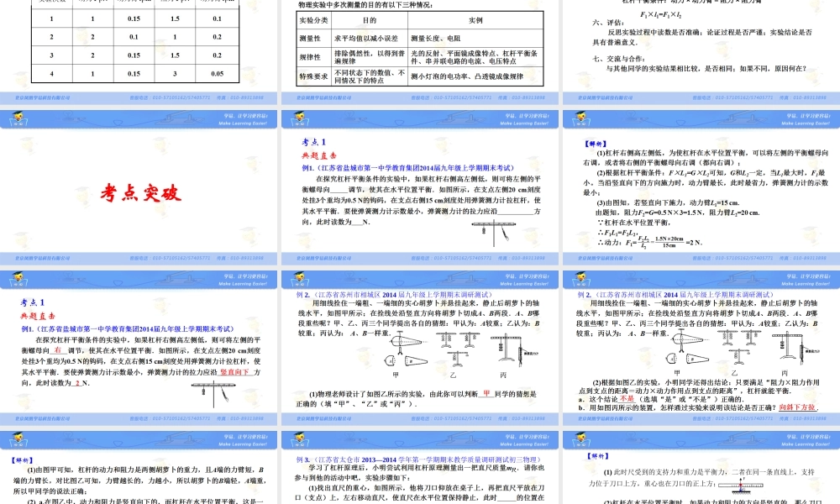Select the red 2 N answer value in example 1
Screen dimensions: 840x504
76,384
